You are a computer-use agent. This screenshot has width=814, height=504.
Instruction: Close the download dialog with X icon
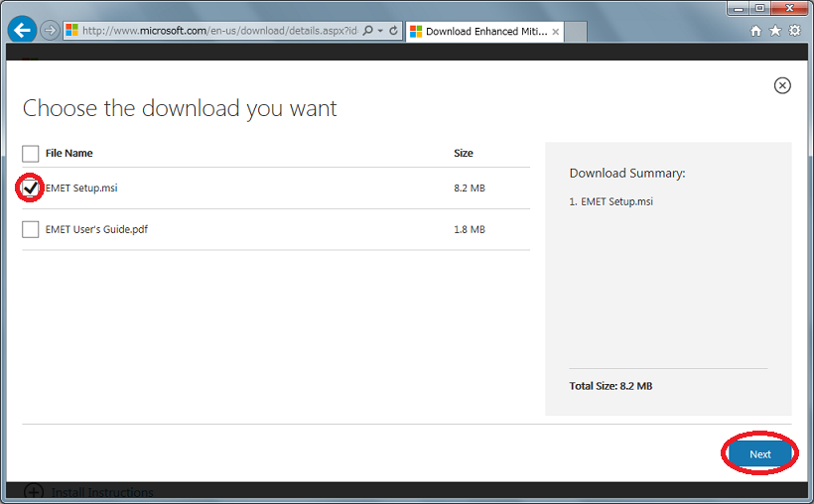(x=782, y=85)
